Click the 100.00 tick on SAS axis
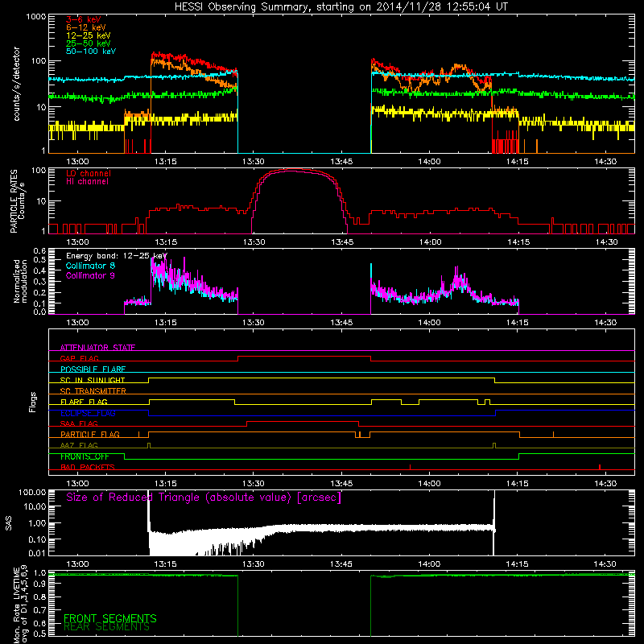Image resolution: width=644 pixels, height=644 pixels. click(32, 493)
